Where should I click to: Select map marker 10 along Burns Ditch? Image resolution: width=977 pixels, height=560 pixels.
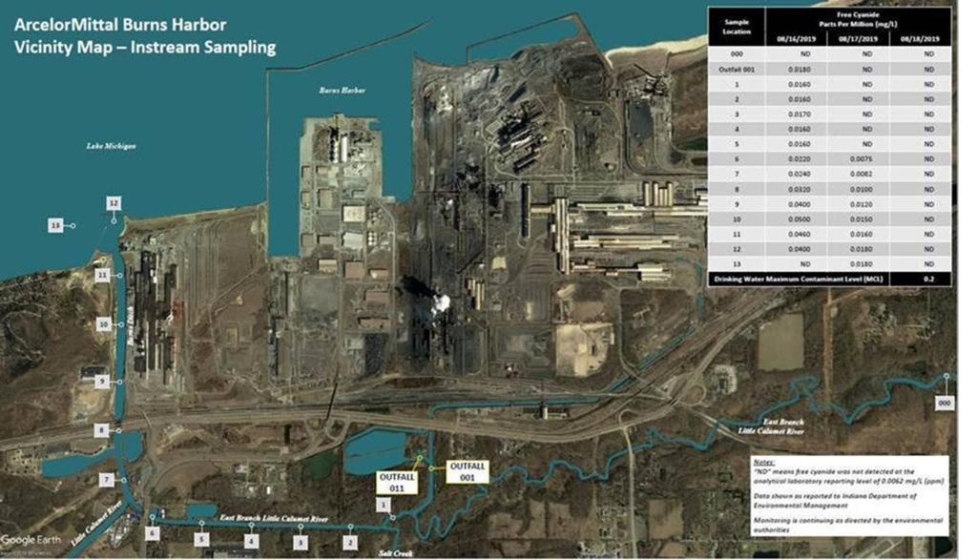[103, 324]
